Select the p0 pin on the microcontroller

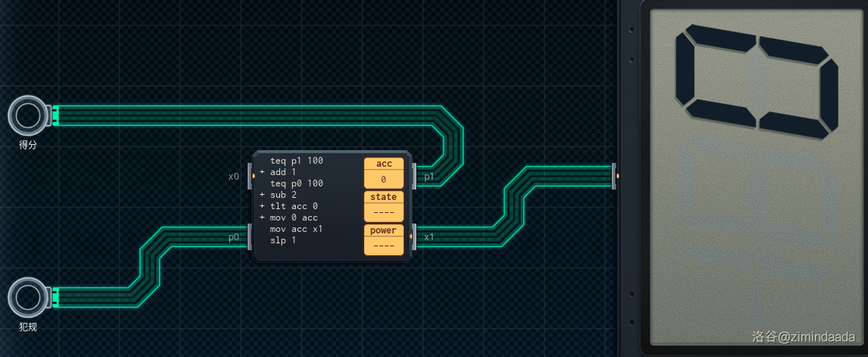click(250, 236)
